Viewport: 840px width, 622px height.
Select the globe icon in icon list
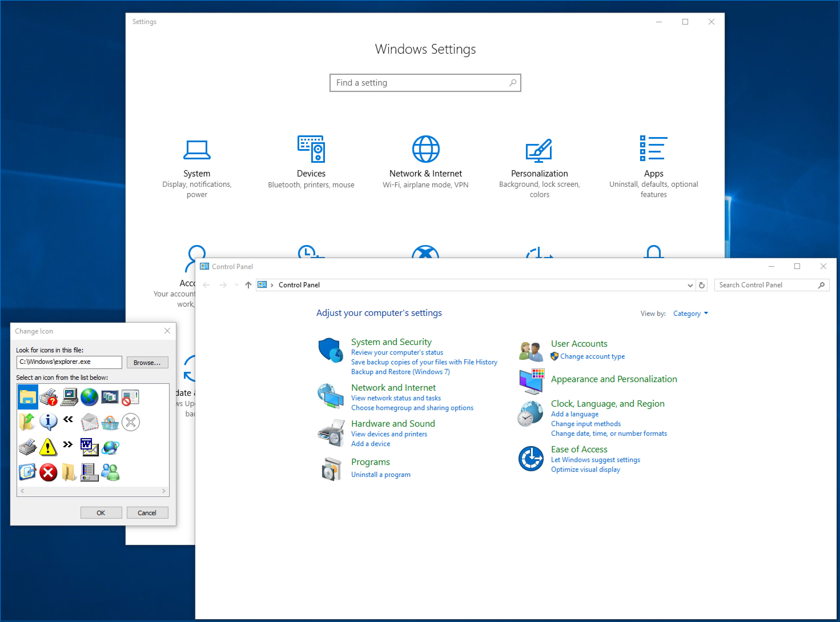(89, 397)
